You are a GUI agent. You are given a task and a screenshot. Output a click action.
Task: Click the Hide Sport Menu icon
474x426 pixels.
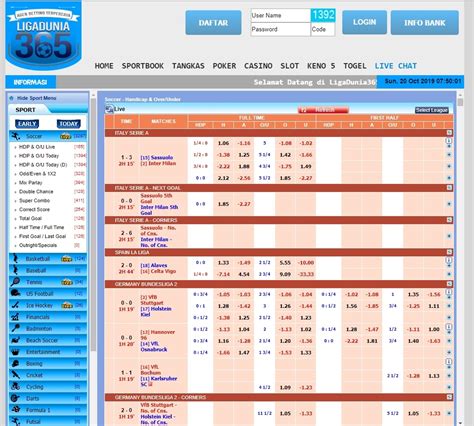(x=12, y=98)
